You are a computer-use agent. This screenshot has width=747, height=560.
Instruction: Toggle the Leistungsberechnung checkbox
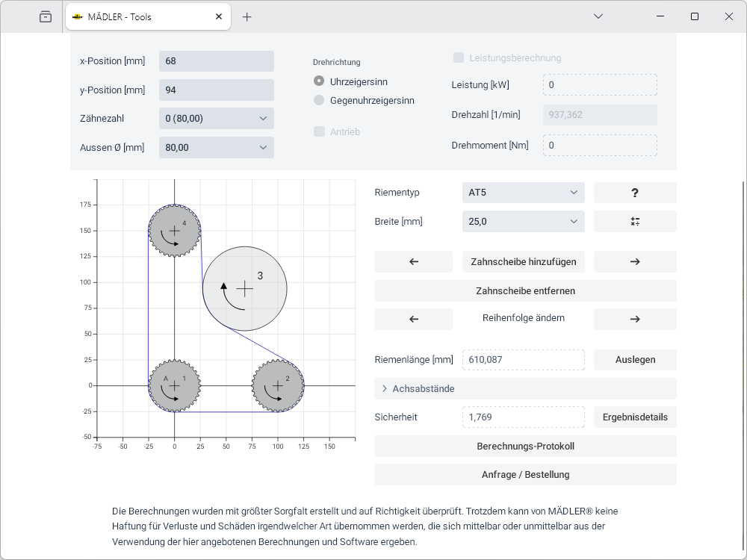[x=459, y=57]
